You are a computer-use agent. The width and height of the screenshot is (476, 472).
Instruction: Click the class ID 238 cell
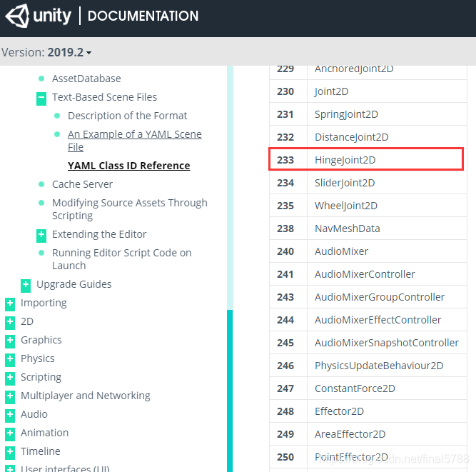coord(288,229)
